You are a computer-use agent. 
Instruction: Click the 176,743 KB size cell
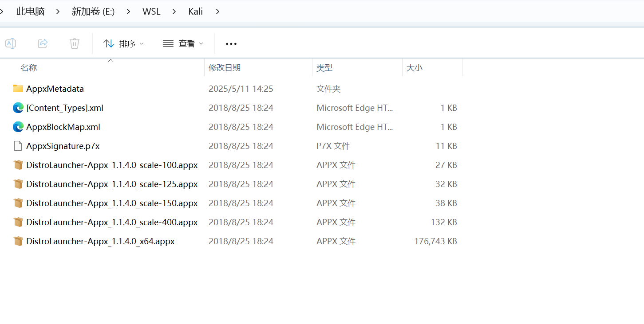435,241
